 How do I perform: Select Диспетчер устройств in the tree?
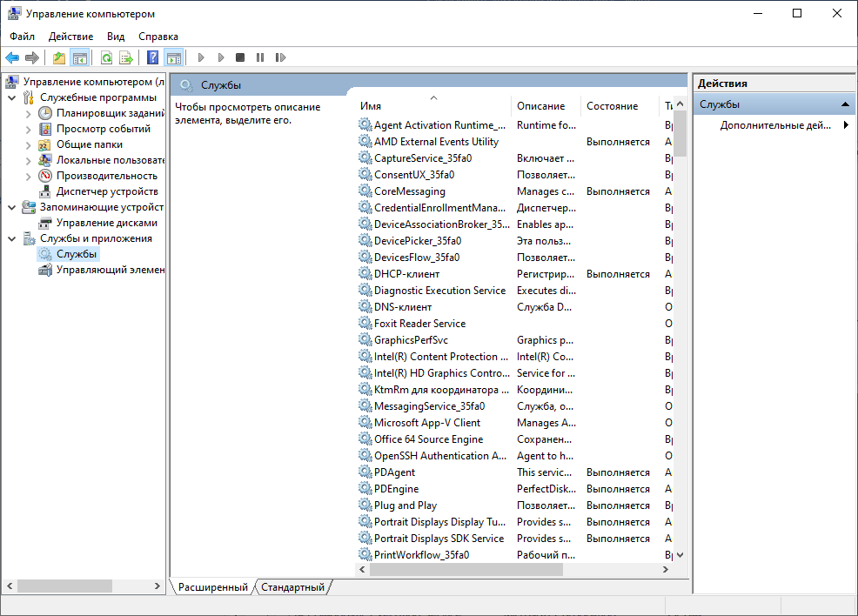pyautogui.click(x=106, y=191)
